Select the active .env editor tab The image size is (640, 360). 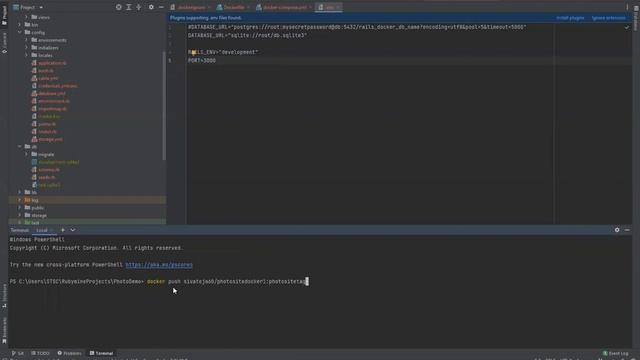click(329, 7)
